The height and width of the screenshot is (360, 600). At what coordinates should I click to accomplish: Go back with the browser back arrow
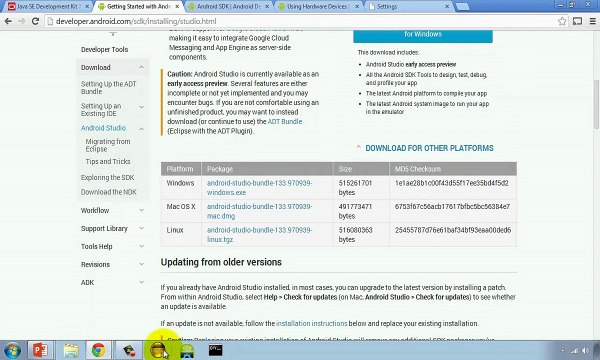point(8,21)
